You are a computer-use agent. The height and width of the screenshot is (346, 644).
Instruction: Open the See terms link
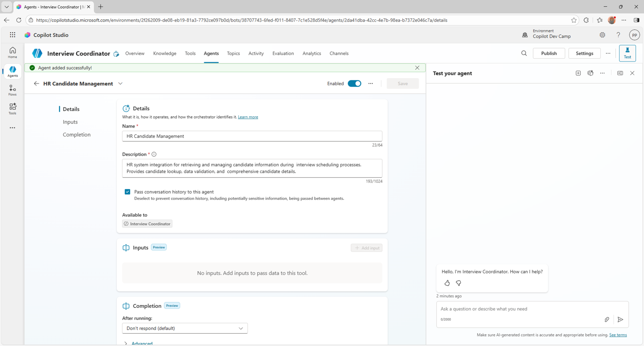point(618,335)
